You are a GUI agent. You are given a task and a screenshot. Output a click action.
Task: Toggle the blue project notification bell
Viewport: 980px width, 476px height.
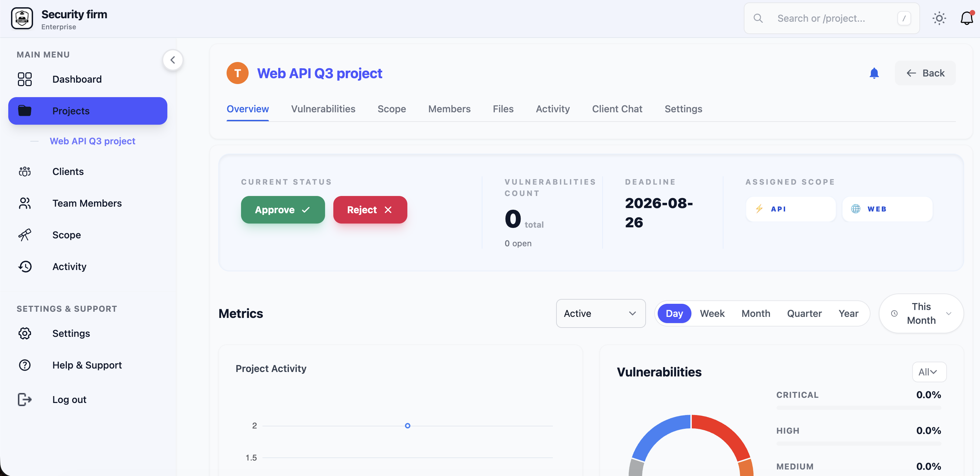874,73
